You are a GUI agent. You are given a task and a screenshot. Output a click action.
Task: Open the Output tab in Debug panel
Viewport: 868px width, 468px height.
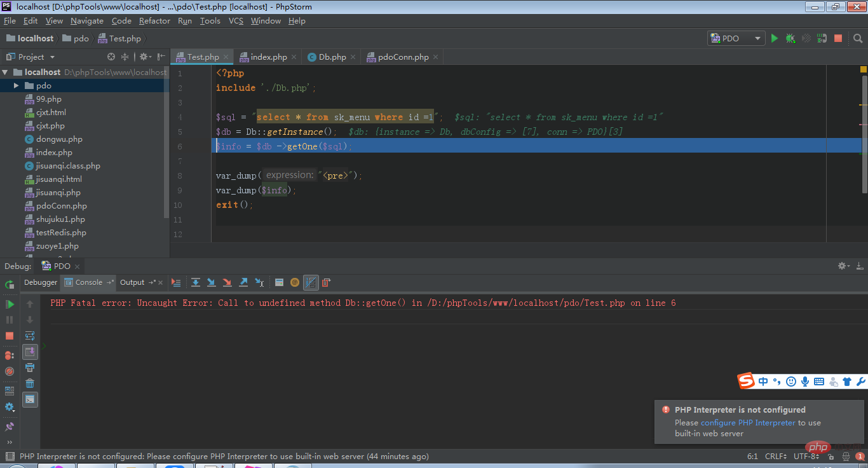[132, 282]
